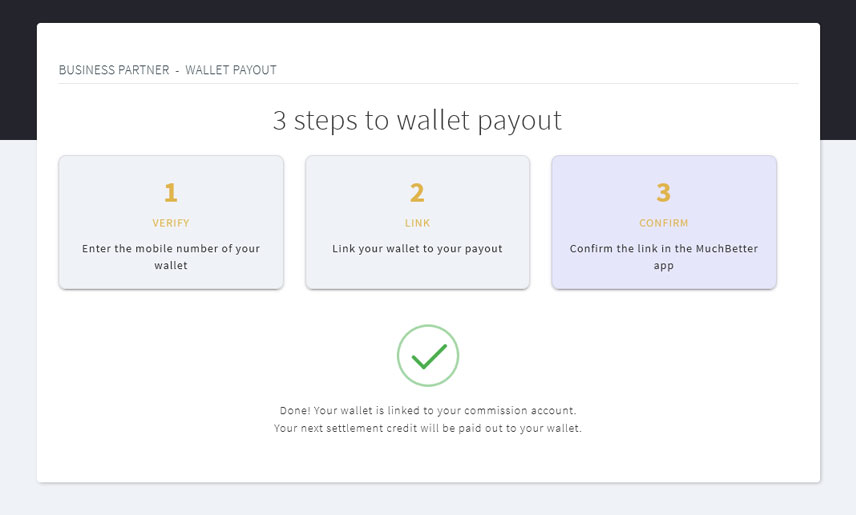Viewport: 856px width, 515px height.
Task: Open the WALLET PAYOUT breadcrumb
Action: [231, 70]
